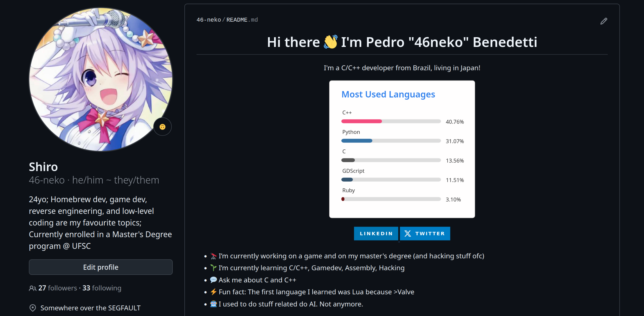This screenshot has width=644, height=316.
Task: Open the 33 following list
Action: (102, 288)
